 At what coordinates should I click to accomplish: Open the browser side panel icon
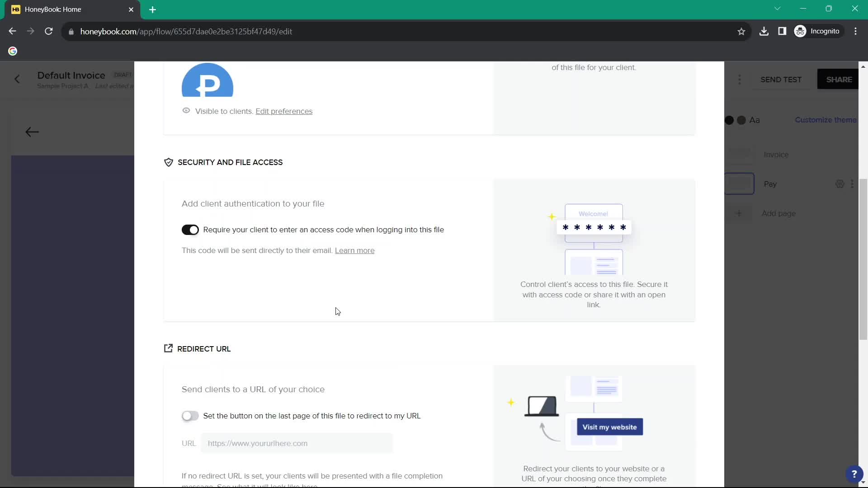tap(782, 31)
